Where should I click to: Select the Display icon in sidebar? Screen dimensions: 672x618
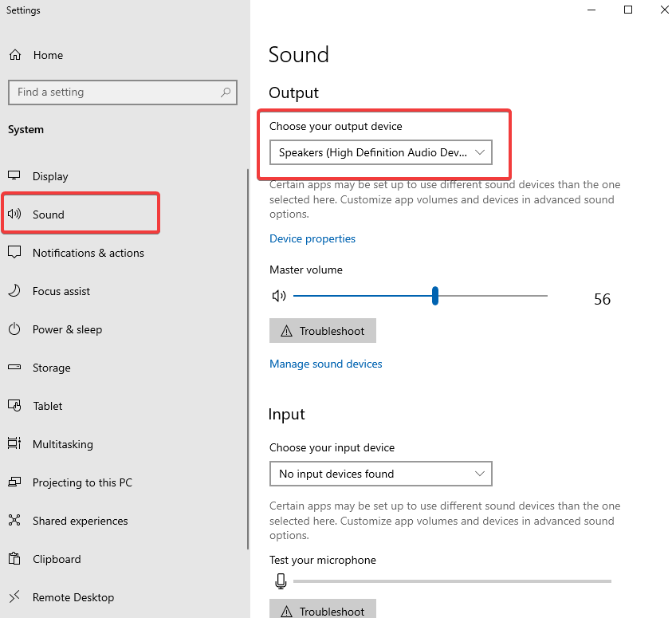click(14, 176)
